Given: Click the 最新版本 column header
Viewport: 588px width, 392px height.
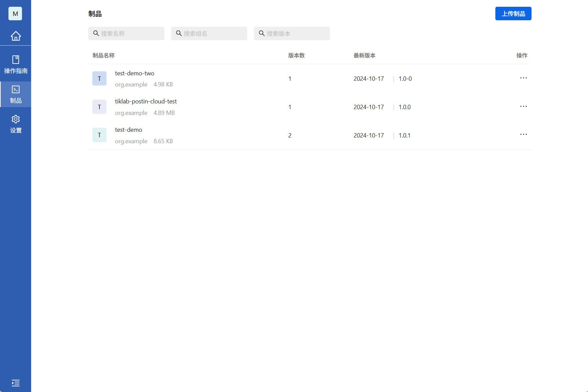Looking at the screenshot, I should point(364,55).
